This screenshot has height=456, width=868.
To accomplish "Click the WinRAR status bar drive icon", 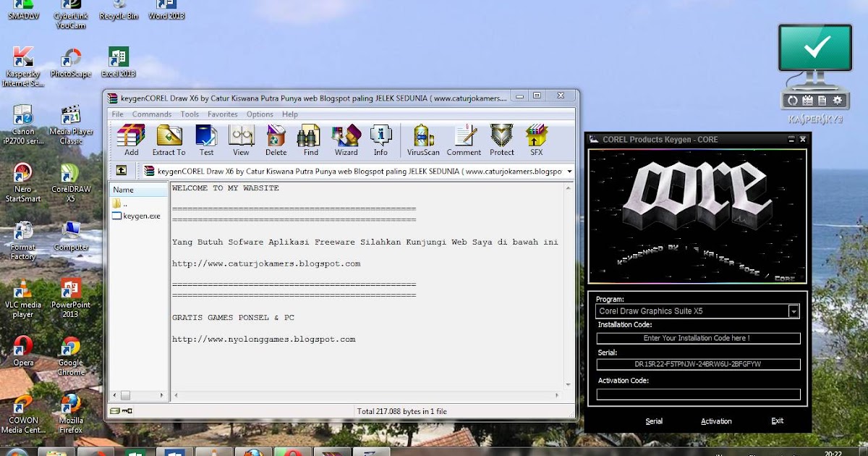I will pos(115,411).
